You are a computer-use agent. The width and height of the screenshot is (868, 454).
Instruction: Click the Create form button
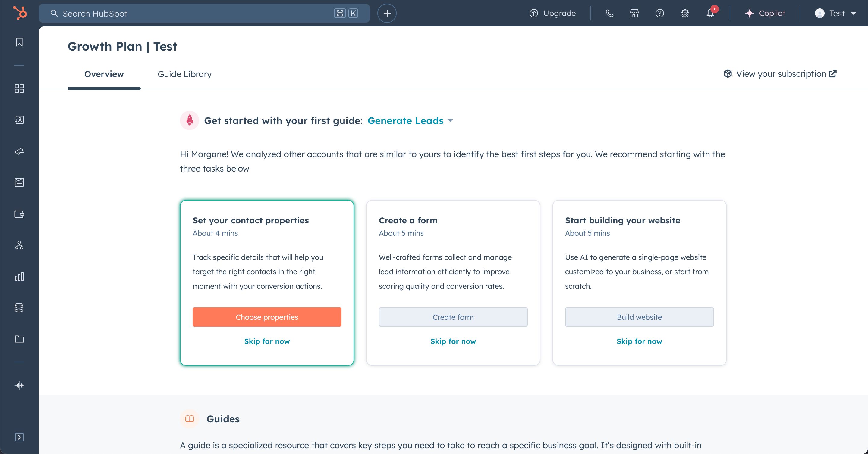pos(453,317)
